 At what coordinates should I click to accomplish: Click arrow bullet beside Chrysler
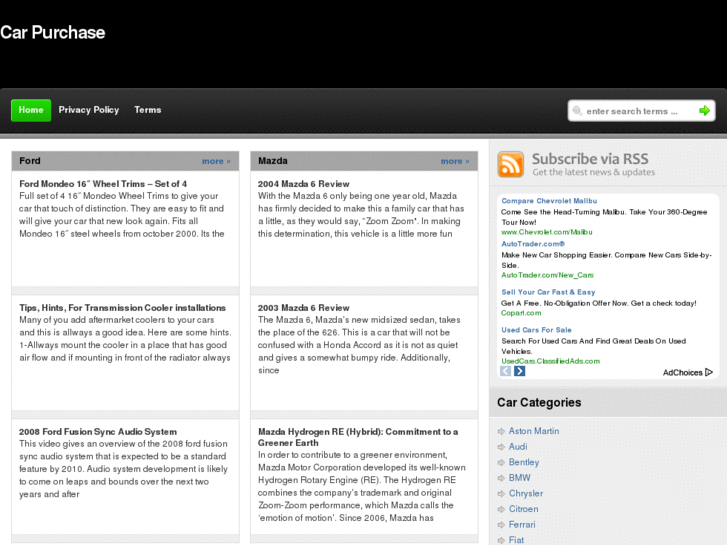pyautogui.click(x=501, y=494)
